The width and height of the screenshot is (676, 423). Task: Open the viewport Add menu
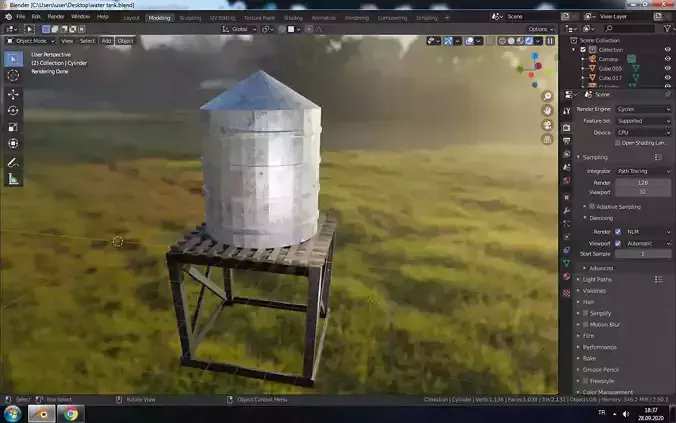pos(106,41)
